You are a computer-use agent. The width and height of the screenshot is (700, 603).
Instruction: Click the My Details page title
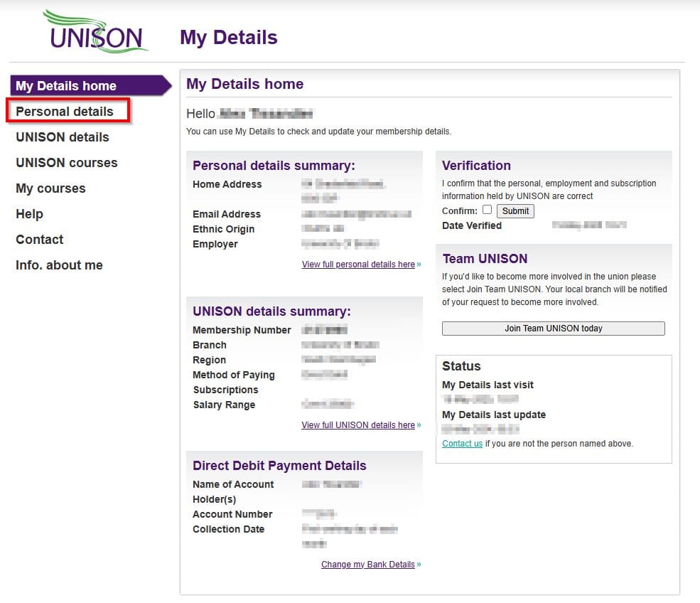(x=228, y=37)
